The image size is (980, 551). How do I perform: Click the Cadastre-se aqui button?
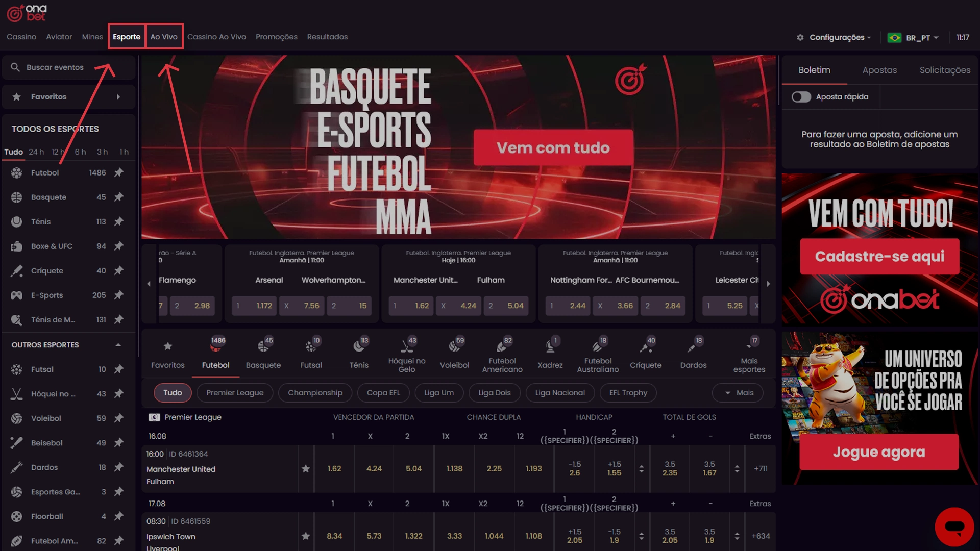pos(879,257)
